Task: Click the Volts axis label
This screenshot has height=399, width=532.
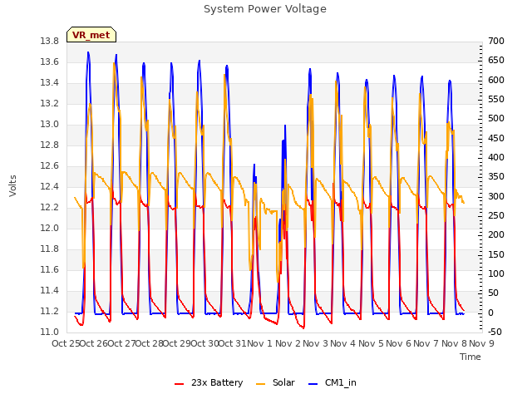Action: (12, 186)
